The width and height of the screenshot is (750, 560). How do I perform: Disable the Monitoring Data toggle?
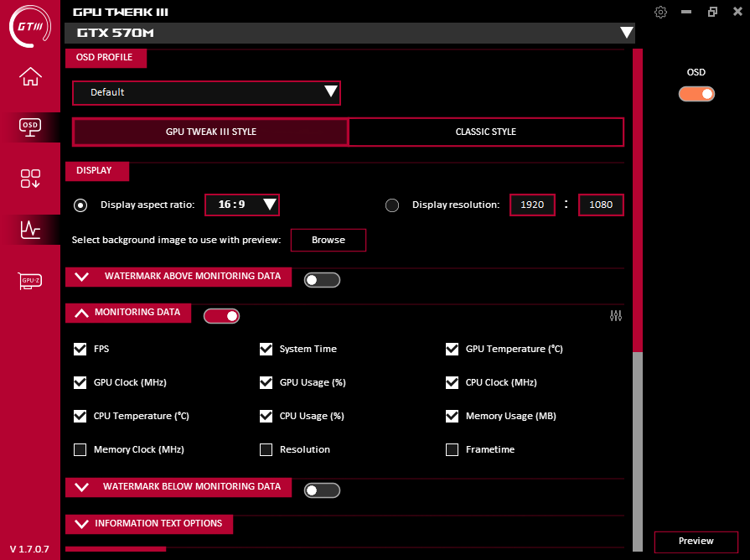tap(221, 316)
